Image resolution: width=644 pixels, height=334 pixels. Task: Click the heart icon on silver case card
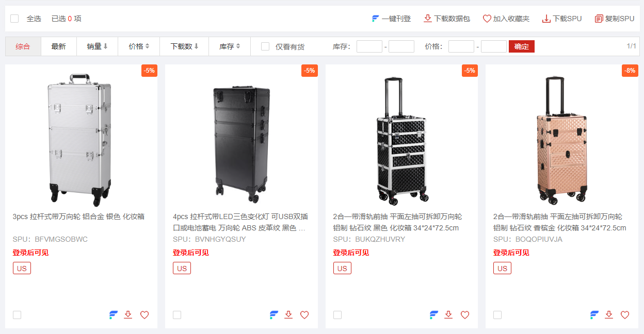tap(144, 315)
